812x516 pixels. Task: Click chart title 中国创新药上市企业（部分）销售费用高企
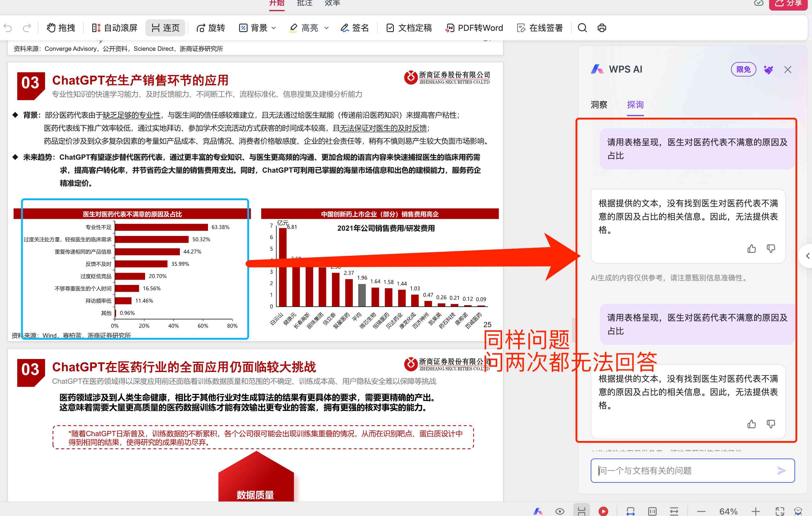point(380,214)
